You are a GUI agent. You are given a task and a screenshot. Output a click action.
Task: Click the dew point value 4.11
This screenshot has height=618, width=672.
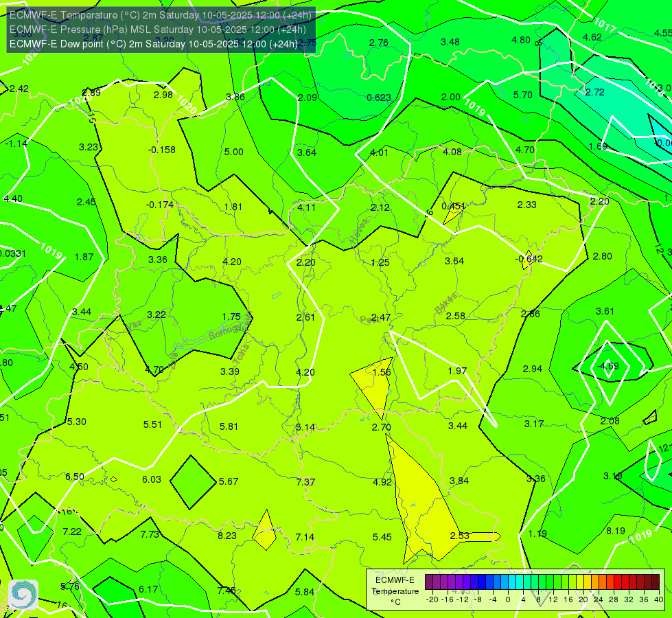(x=306, y=207)
